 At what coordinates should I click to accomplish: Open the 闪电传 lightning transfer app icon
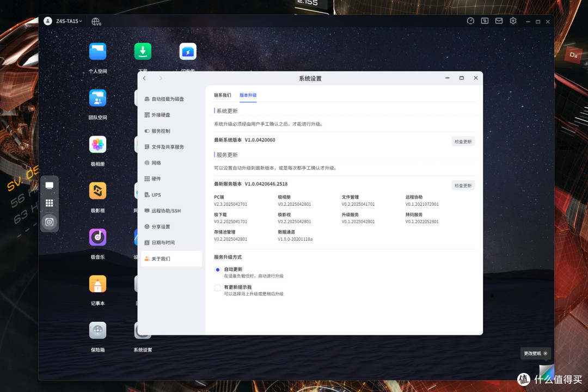point(188,51)
